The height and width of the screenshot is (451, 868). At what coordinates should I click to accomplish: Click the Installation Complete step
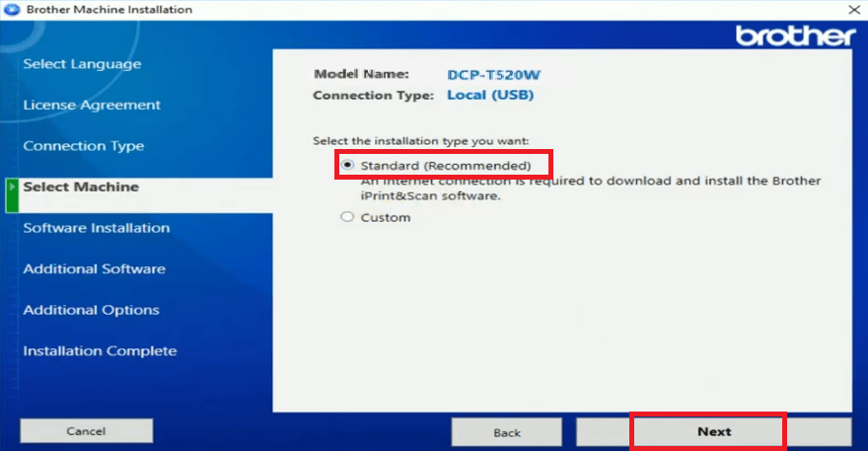(100, 350)
